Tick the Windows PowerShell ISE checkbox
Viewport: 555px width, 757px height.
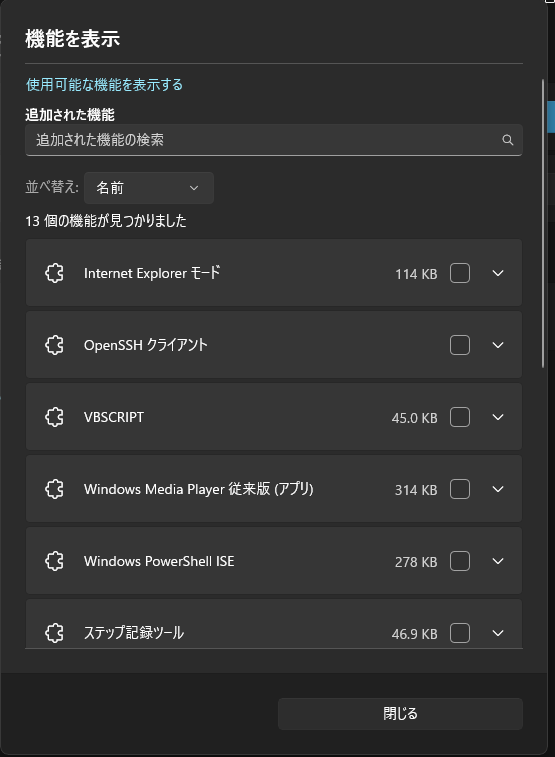click(460, 561)
